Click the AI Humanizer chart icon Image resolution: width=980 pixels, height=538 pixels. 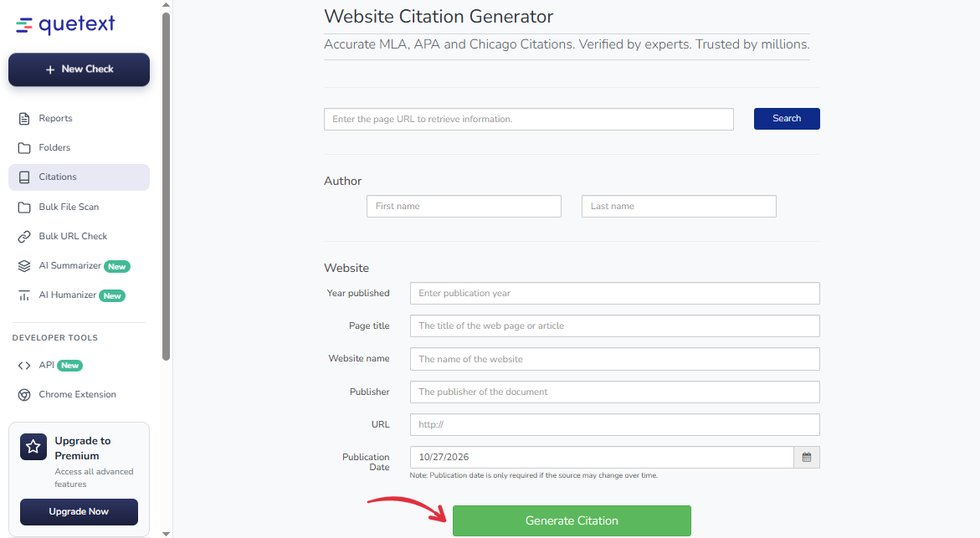coord(24,295)
